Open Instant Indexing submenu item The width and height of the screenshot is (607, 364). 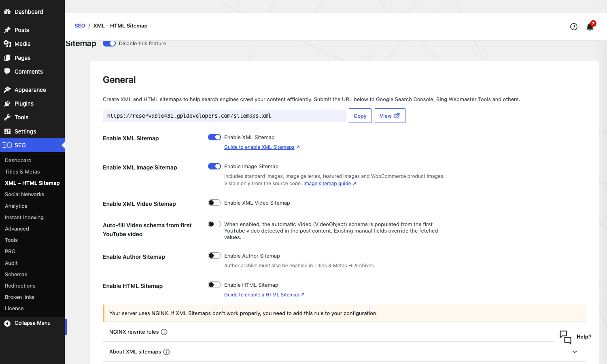pos(24,218)
